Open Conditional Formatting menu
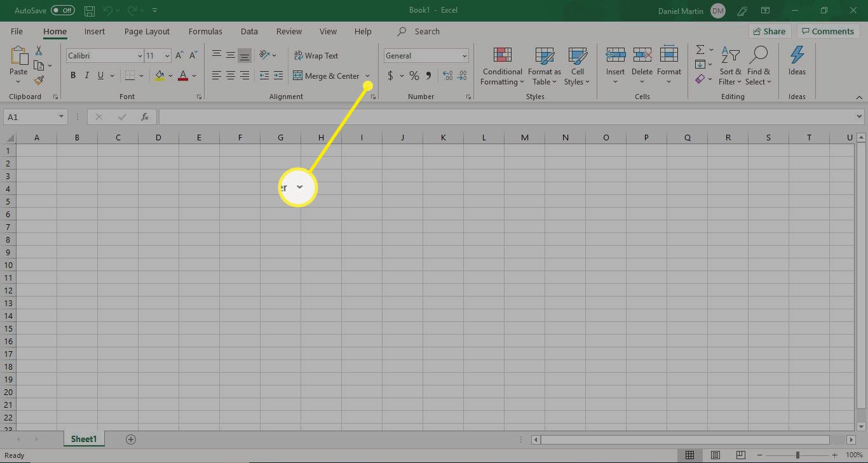This screenshot has height=463, width=868. [x=502, y=66]
